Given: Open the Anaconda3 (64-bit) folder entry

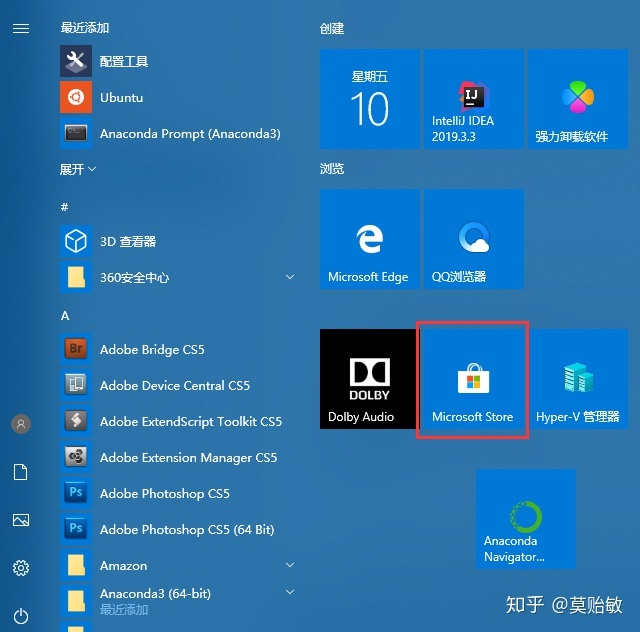Looking at the screenshot, I should coord(178,601).
